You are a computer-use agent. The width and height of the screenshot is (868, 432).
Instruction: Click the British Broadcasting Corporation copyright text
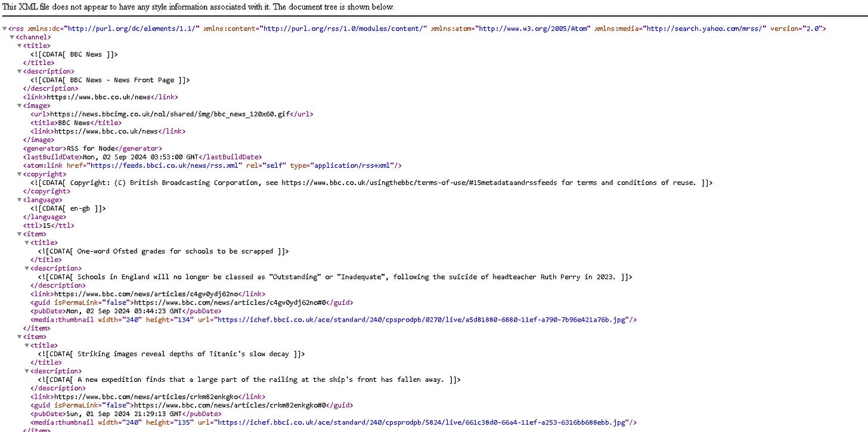[371, 183]
